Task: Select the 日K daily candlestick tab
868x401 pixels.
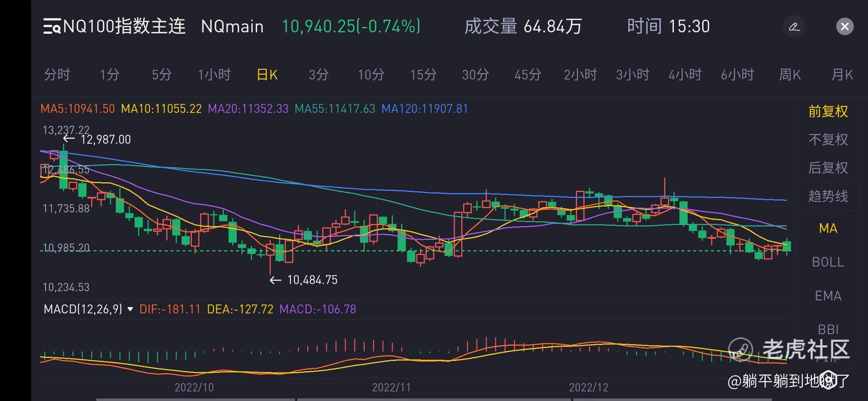Action: [267, 75]
